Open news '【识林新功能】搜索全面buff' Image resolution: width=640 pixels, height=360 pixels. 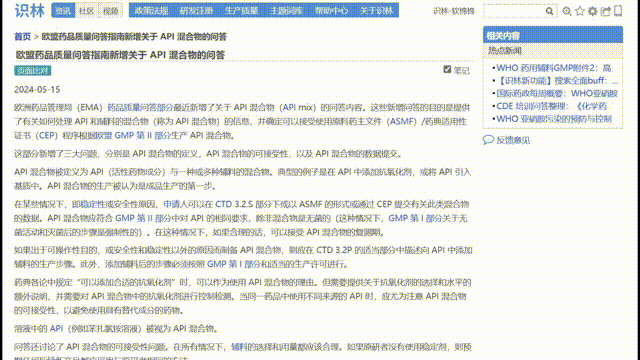pyautogui.click(x=557, y=80)
